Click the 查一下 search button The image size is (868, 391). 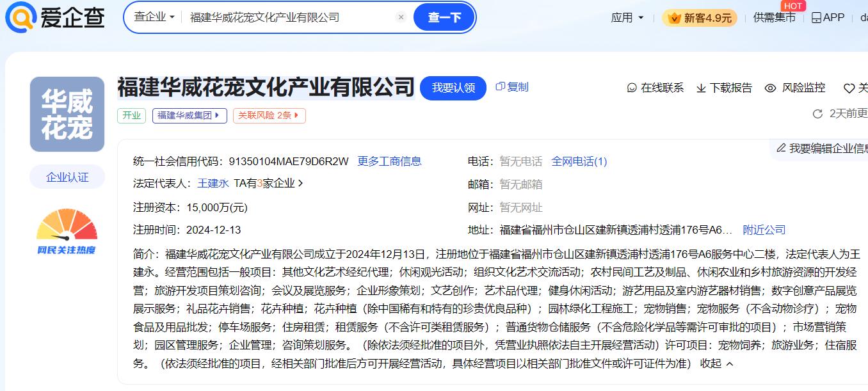click(x=444, y=17)
